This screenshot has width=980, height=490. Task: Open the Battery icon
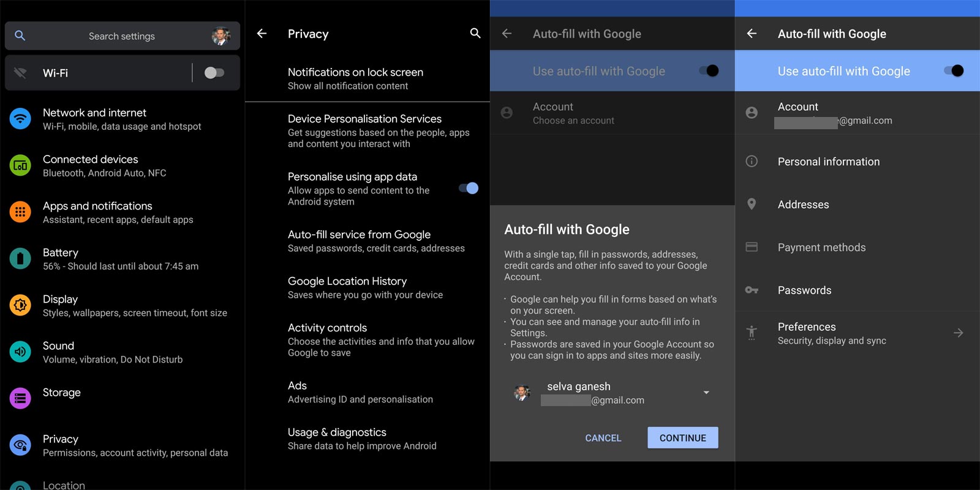coord(20,258)
